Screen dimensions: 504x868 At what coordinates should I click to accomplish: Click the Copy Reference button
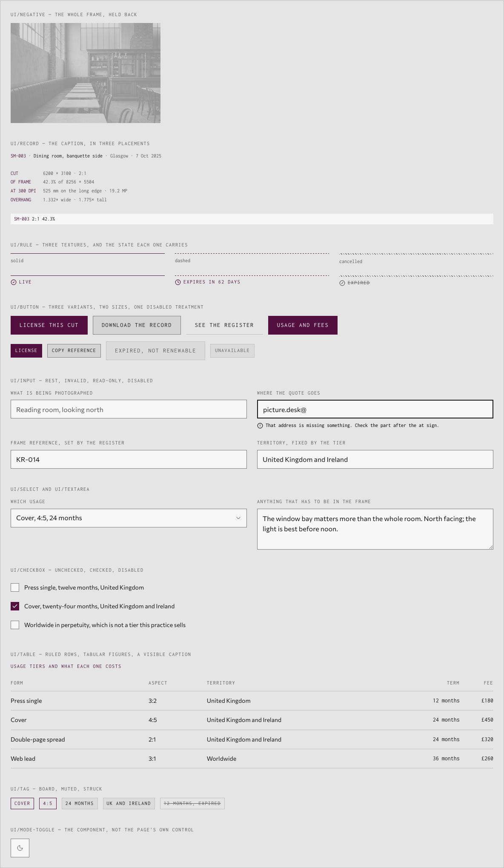click(x=74, y=351)
